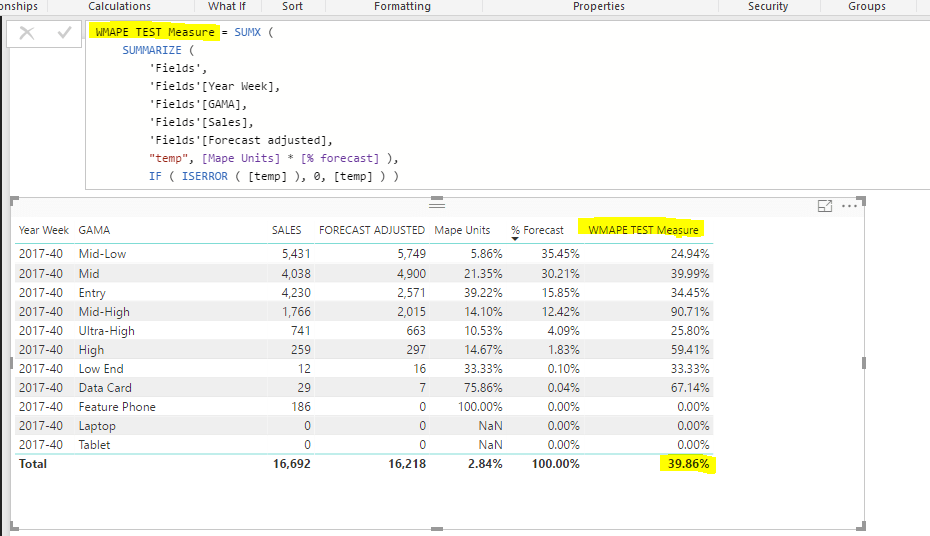Click forecast adjusted value 4,900
The image size is (930, 536).
(x=412, y=274)
